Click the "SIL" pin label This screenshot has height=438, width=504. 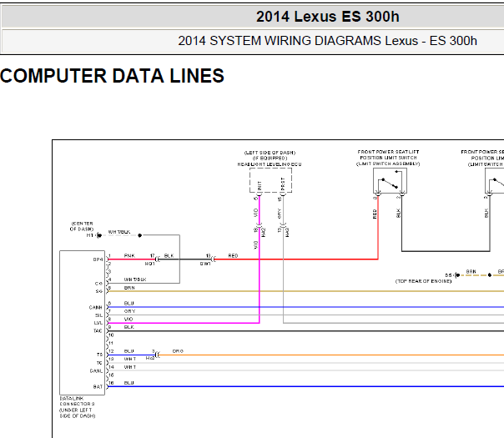pyautogui.click(x=98, y=315)
